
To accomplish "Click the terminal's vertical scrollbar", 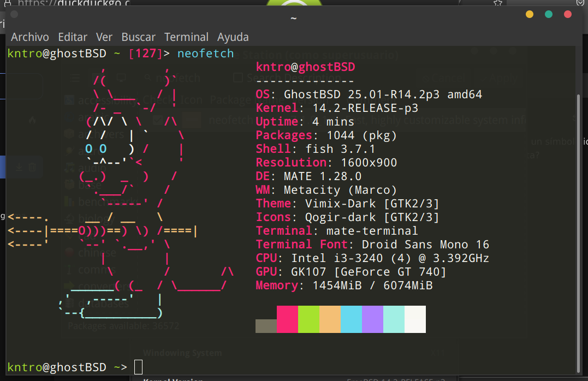I will click(x=578, y=233).
